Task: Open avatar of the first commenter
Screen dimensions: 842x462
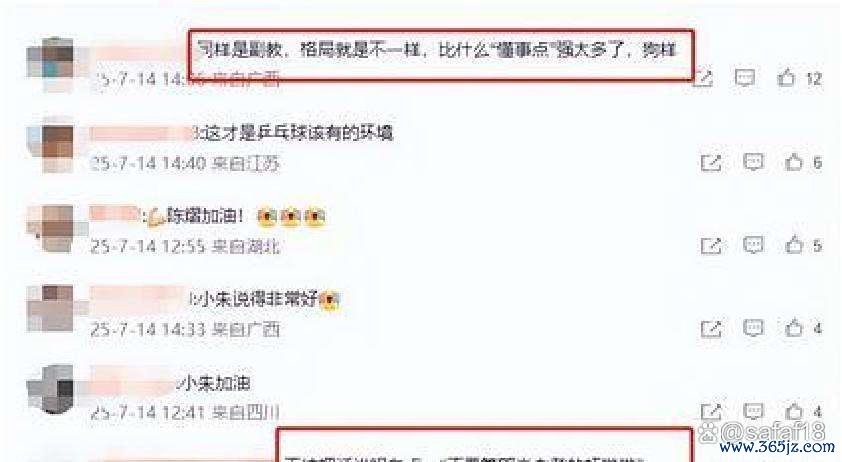Action: click(x=50, y=63)
